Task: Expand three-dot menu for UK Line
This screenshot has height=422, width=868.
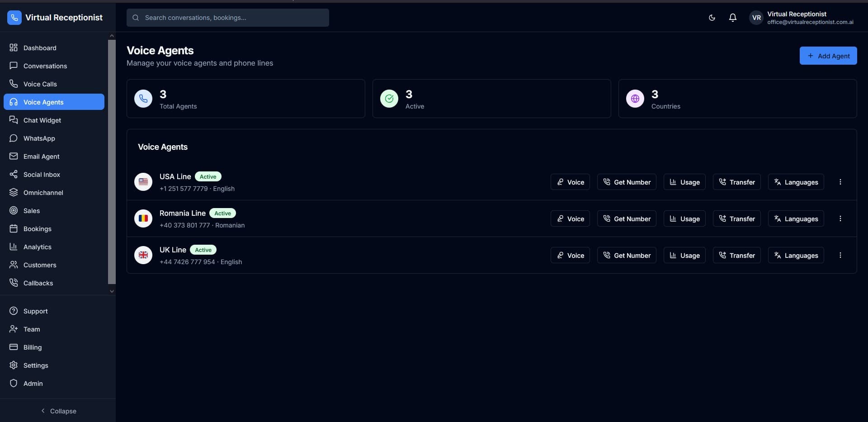Action: 840,255
